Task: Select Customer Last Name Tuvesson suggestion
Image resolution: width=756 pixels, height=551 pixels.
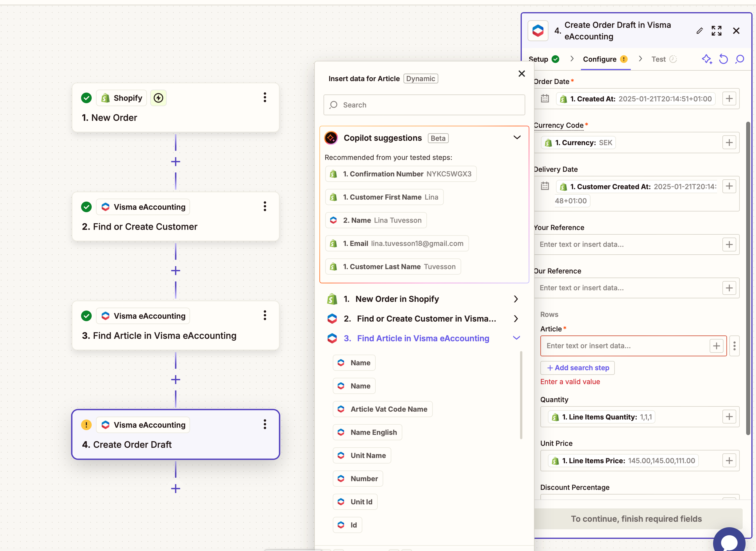Action: click(393, 267)
